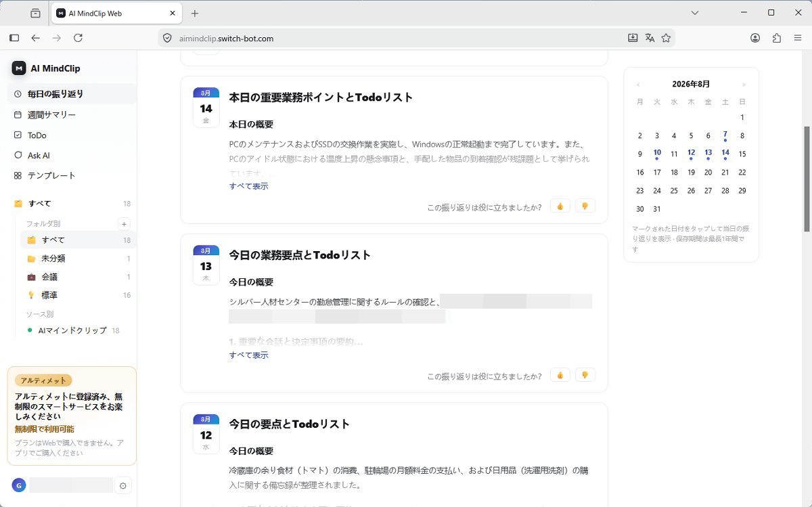The image size is (812, 507).
Task: Click the page vertical scrollbar
Action: pyautogui.click(x=807, y=179)
